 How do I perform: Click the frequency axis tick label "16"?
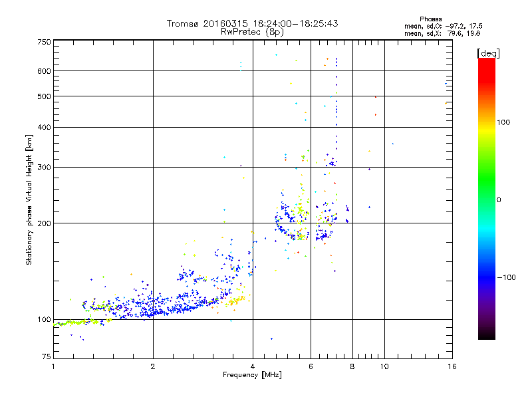pyautogui.click(x=452, y=366)
